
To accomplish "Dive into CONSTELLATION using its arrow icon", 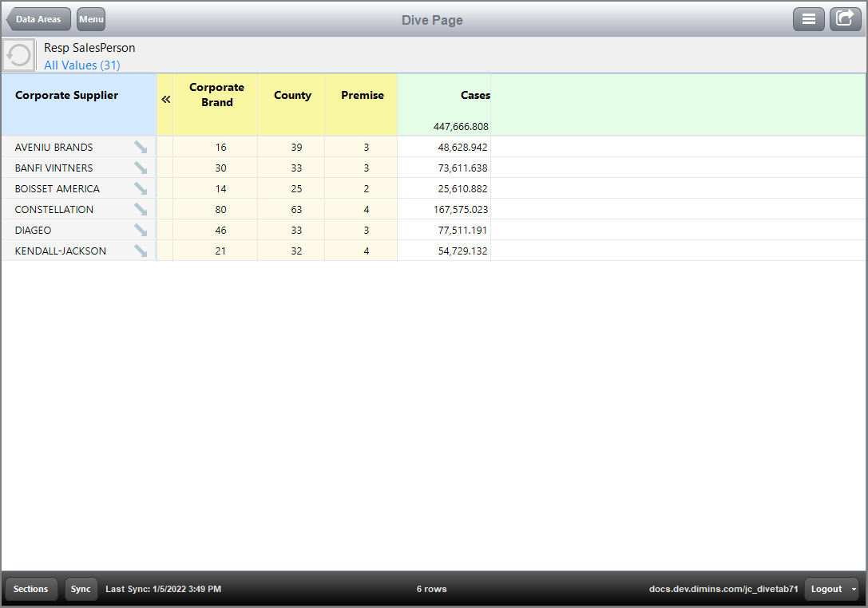I will pyautogui.click(x=141, y=209).
